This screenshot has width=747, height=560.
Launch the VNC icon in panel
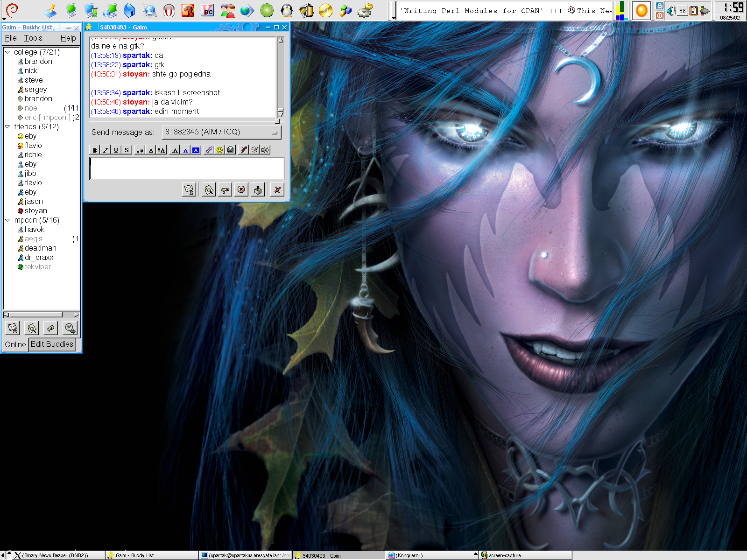click(208, 10)
